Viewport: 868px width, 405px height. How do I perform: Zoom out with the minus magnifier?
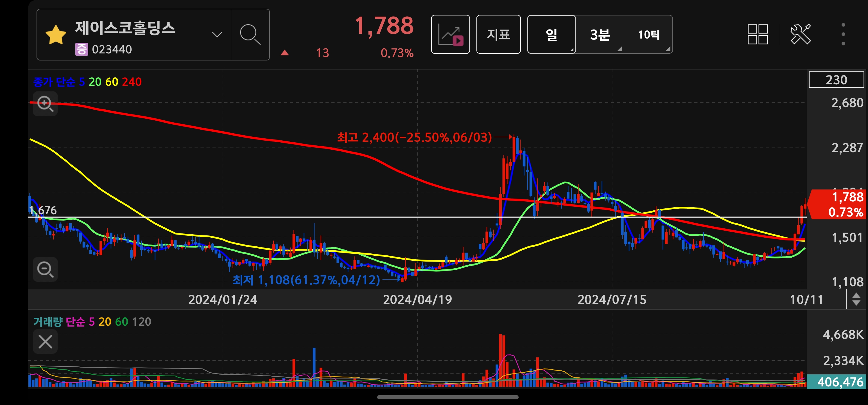(x=45, y=269)
